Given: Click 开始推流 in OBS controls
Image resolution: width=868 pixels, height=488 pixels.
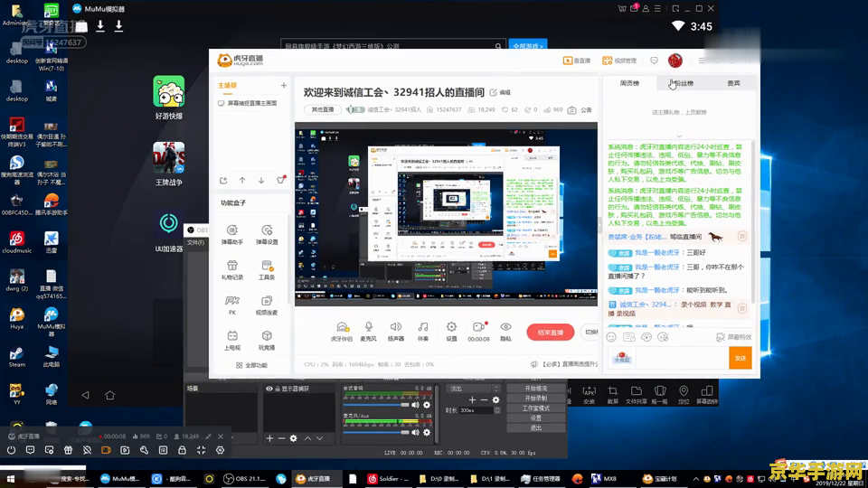Looking at the screenshot, I should tap(536, 389).
